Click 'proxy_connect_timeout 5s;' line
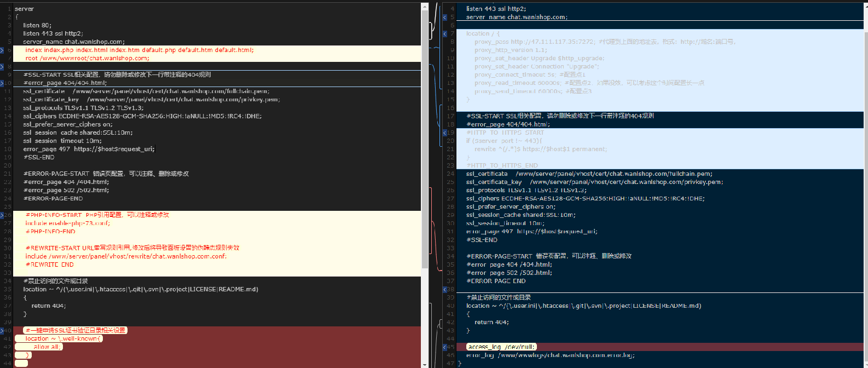The height and width of the screenshot is (368, 868). coord(530,74)
